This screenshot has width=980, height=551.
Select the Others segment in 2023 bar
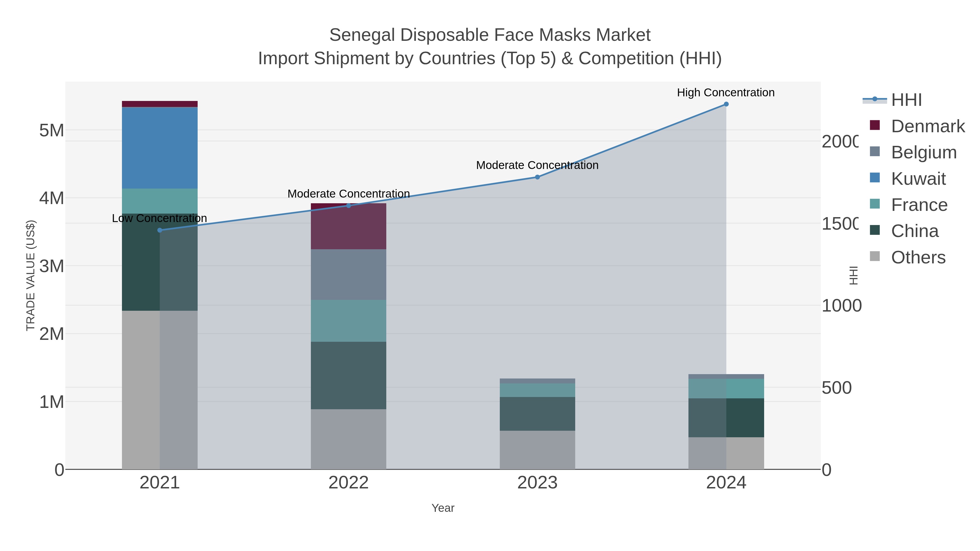pyautogui.click(x=537, y=450)
